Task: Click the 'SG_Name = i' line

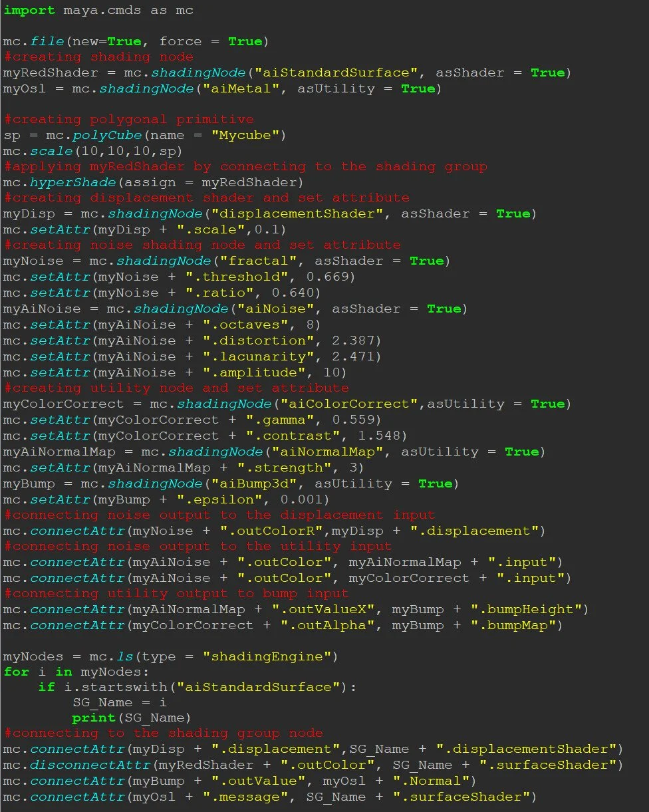Action: [x=120, y=702]
